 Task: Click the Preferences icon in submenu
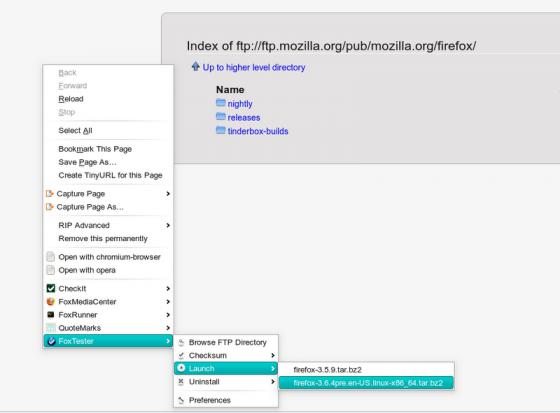click(x=181, y=400)
